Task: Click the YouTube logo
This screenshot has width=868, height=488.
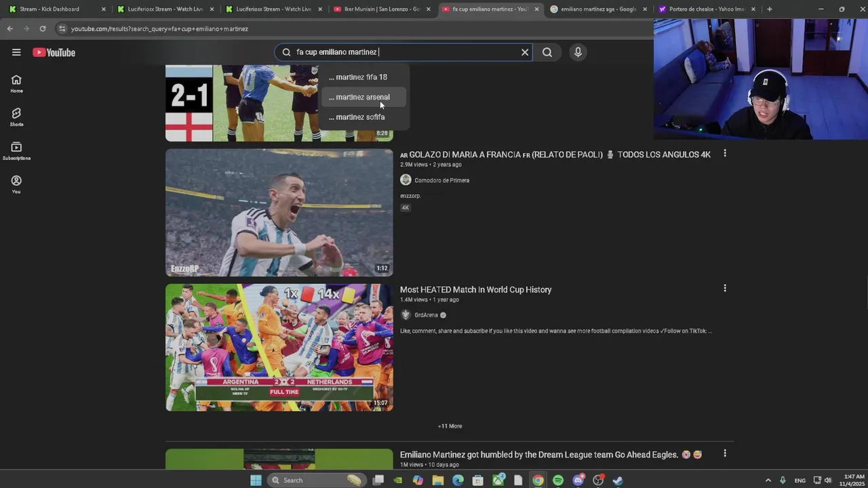Action: pyautogui.click(x=54, y=52)
